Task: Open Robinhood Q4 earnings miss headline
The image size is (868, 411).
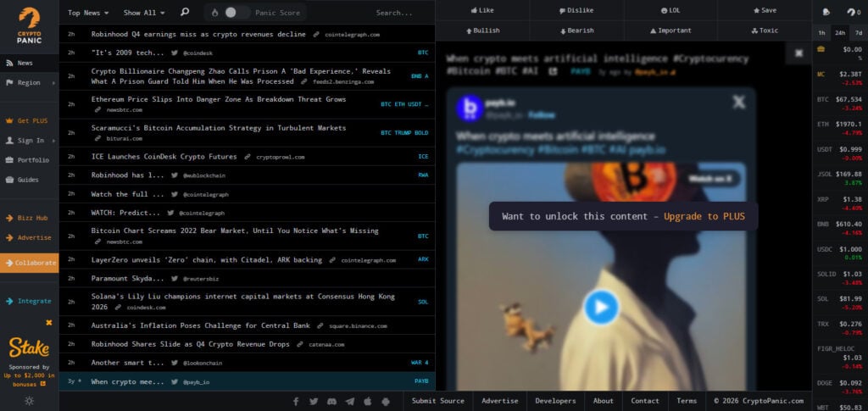Action: 198,34
